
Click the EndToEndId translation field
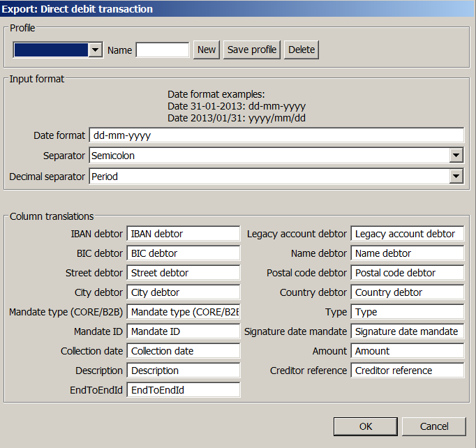point(184,390)
